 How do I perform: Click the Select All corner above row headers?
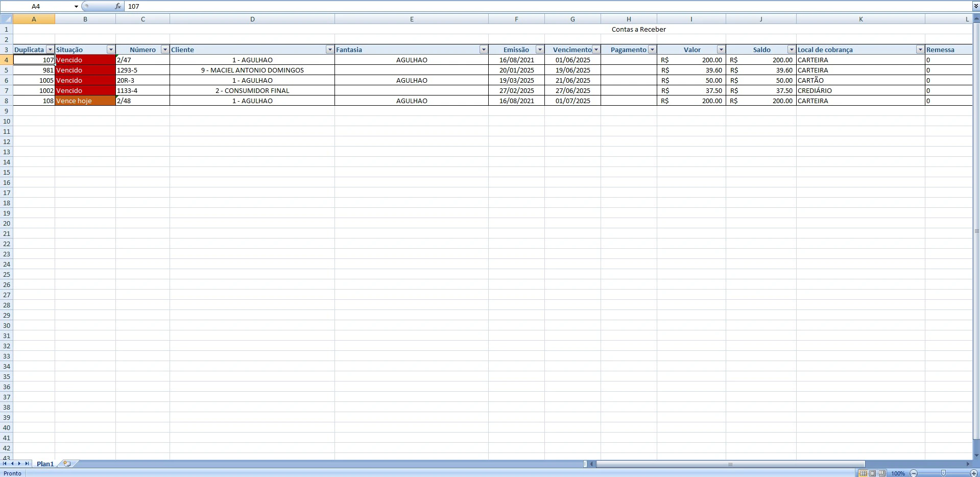[x=7, y=19]
